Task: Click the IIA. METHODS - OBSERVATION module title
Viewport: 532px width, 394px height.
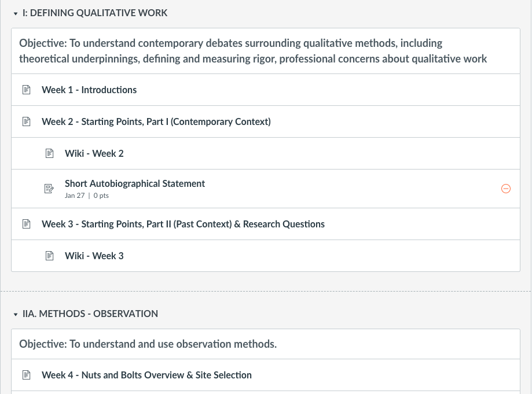Action: click(90, 314)
